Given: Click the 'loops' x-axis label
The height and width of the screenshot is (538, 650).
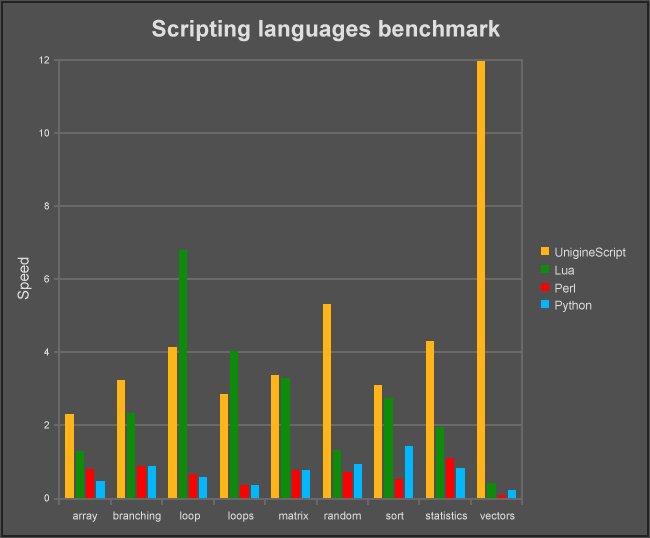Looking at the screenshot, I should [240, 516].
